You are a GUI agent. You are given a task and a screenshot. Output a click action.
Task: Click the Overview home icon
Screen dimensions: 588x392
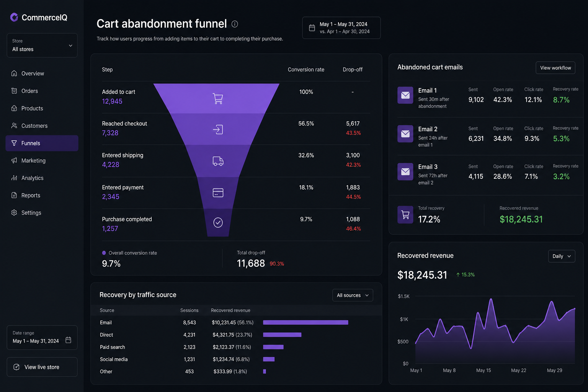pyautogui.click(x=14, y=73)
